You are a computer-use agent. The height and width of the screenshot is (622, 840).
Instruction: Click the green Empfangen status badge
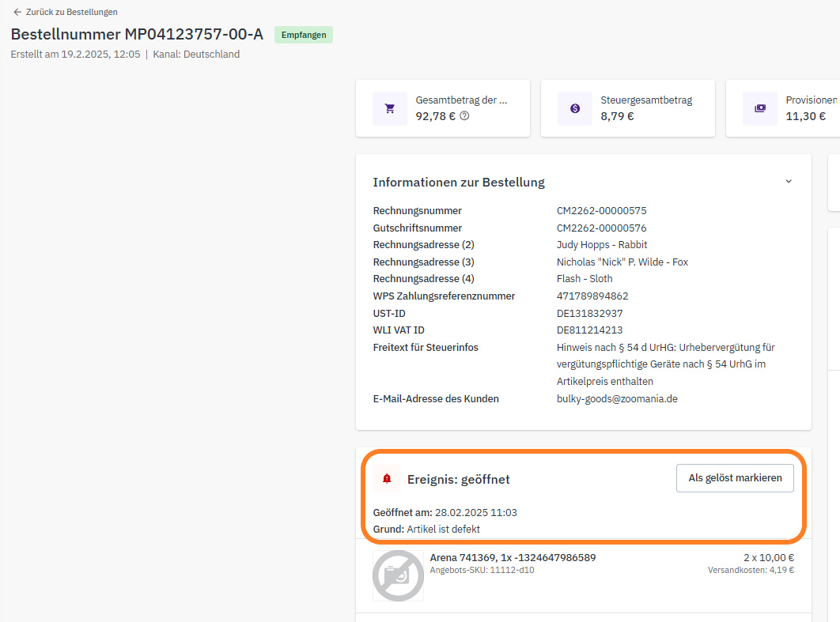(x=304, y=35)
